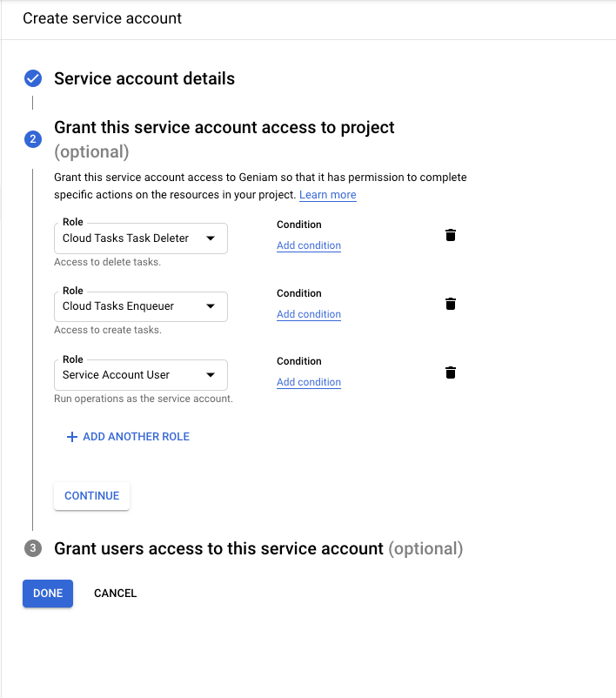
Task: Click the blue DONE button
Action: 48,594
